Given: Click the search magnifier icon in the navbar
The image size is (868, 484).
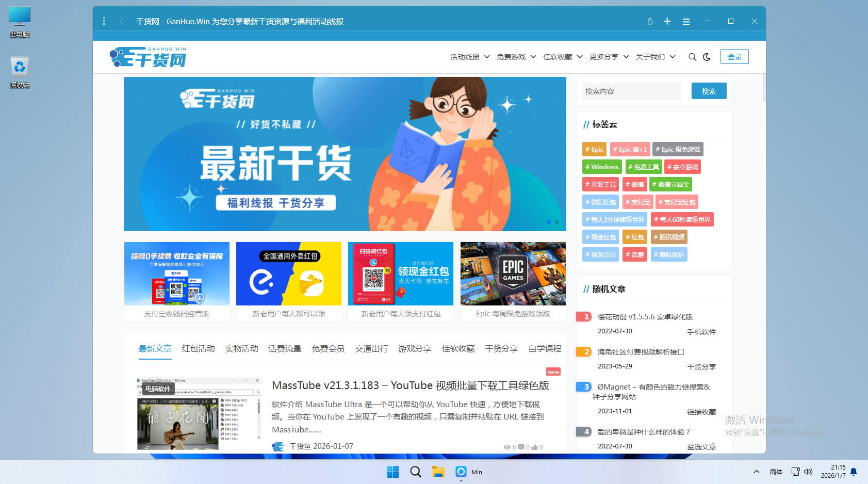Looking at the screenshot, I should coord(692,57).
